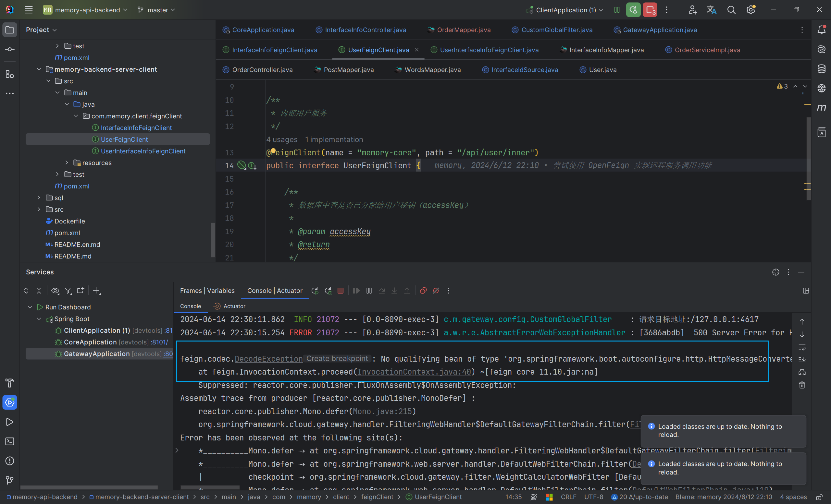831x504 pixels.
Task: Print console output icon
Action: (x=802, y=372)
